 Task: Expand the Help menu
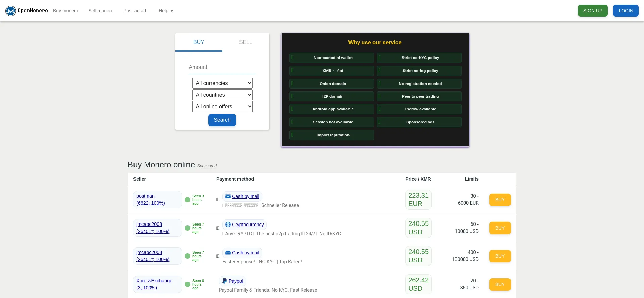point(166,11)
